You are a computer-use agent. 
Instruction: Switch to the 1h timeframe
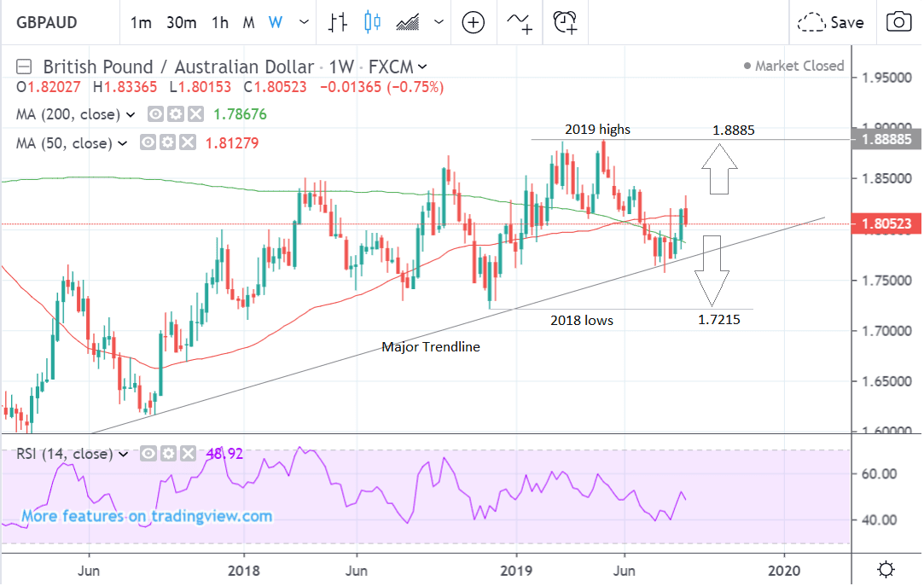pos(220,22)
